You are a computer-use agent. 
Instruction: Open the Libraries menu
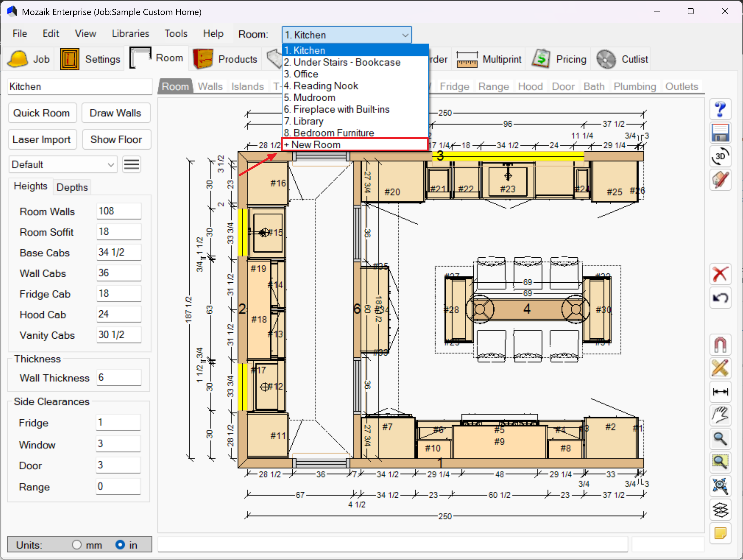[x=130, y=34]
